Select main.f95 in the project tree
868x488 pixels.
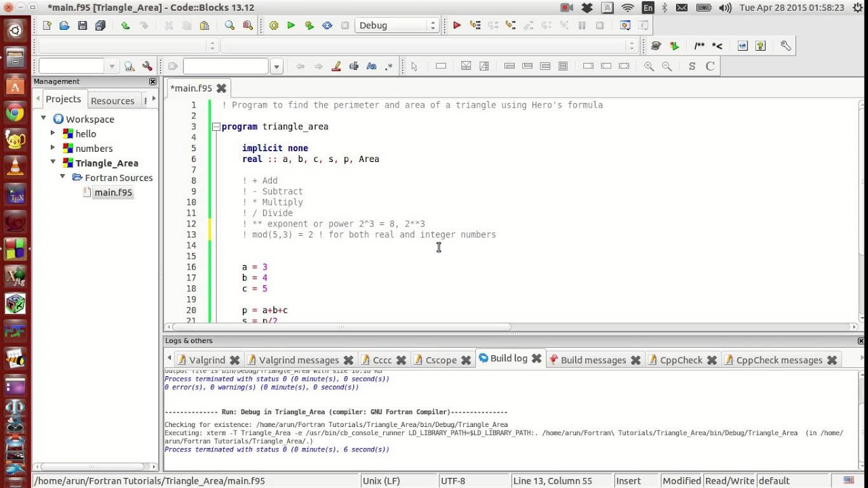(113, 192)
